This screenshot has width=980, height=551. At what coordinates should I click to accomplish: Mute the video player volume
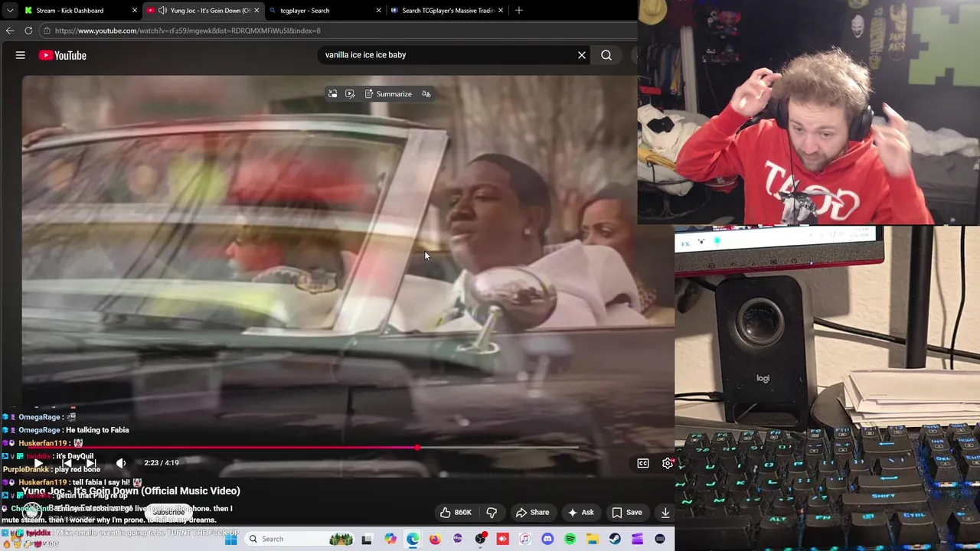point(121,463)
